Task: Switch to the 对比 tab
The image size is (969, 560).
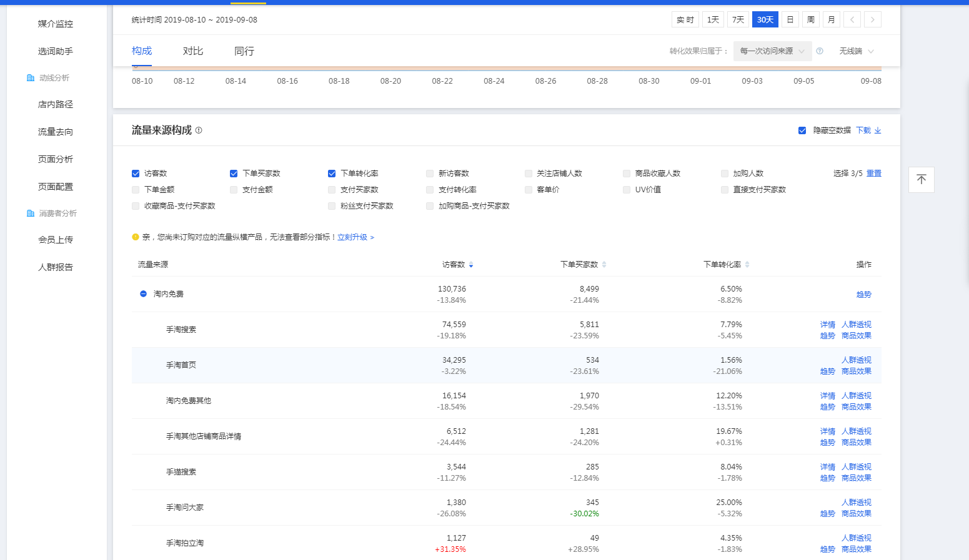Action: (193, 51)
